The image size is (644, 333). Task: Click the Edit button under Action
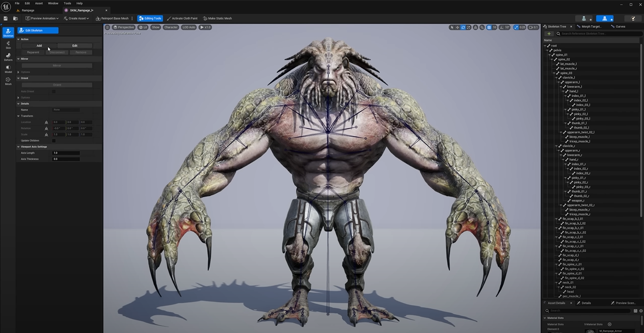coord(75,46)
